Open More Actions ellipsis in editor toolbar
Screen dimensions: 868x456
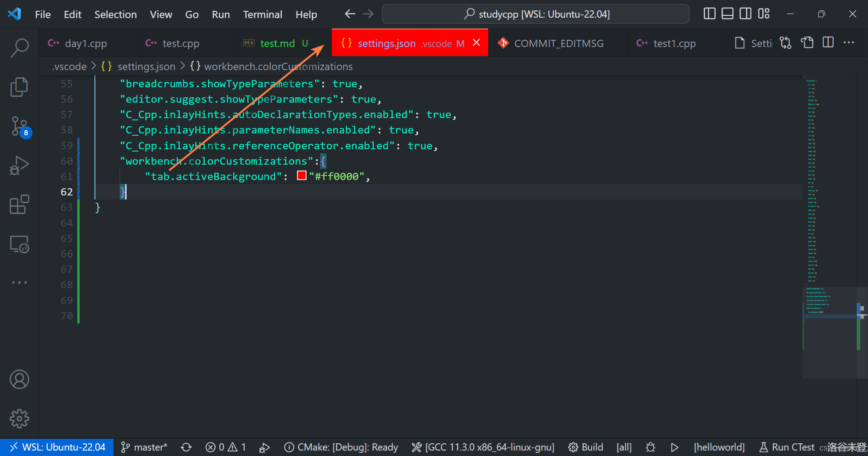click(849, 43)
